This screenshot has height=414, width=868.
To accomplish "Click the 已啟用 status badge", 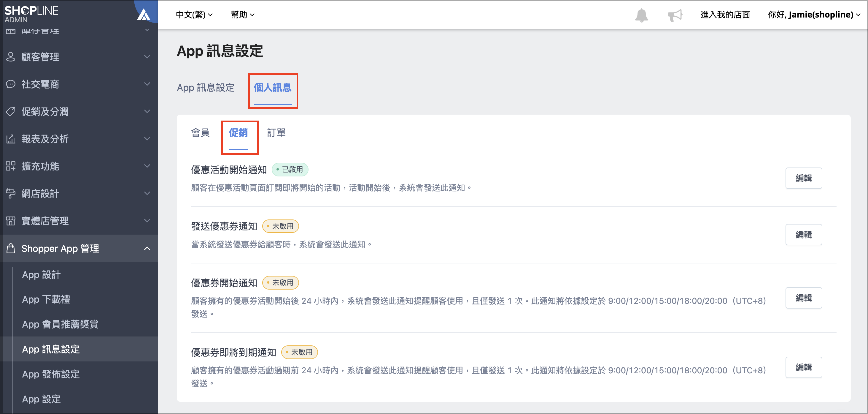I will click(x=290, y=170).
